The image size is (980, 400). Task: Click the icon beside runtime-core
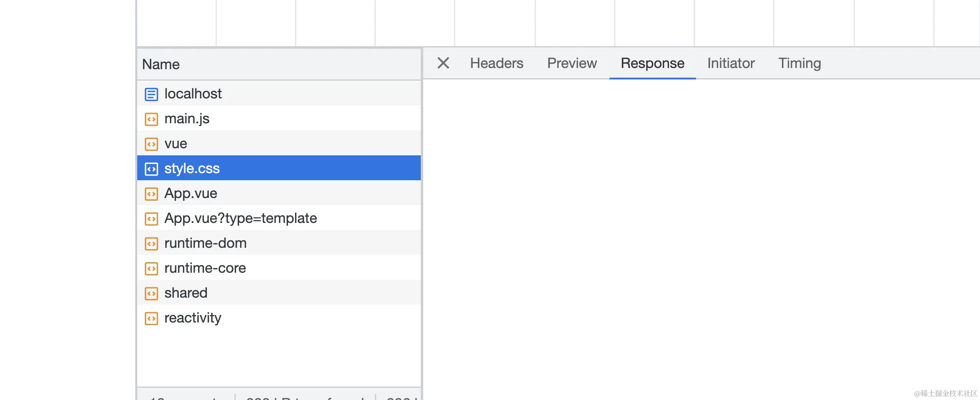point(151,268)
